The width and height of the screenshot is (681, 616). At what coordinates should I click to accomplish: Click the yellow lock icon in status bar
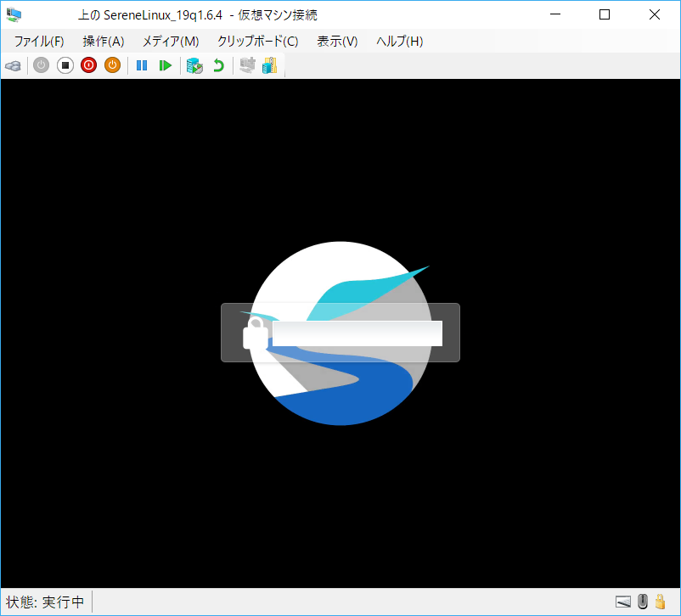point(661,602)
